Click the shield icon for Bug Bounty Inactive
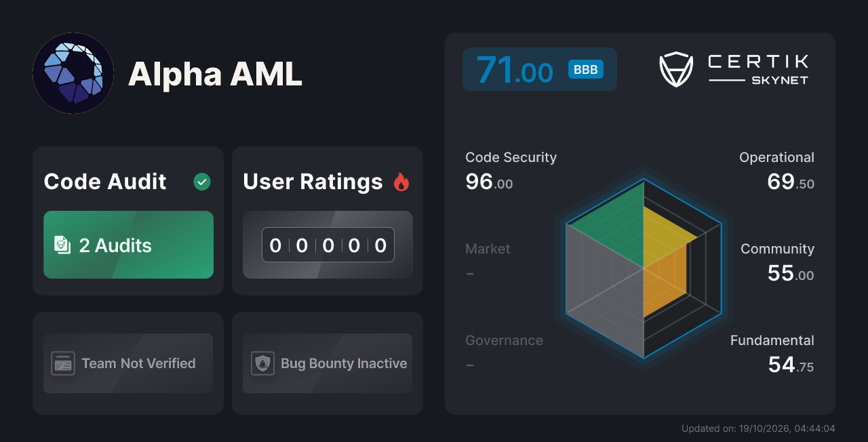The width and height of the screenshot is (868, 442). click(262, 363)
